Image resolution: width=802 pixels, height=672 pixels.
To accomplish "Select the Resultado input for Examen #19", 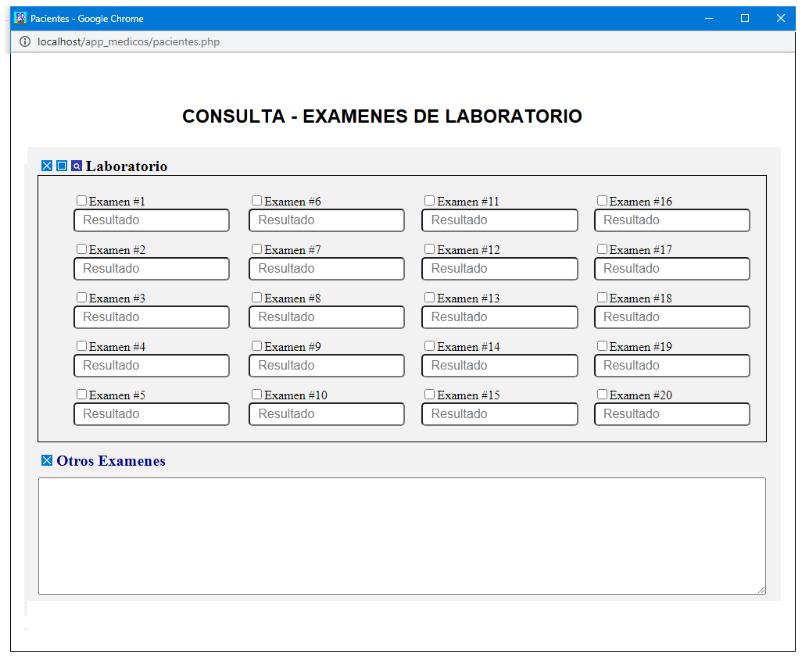I will 672,366.
